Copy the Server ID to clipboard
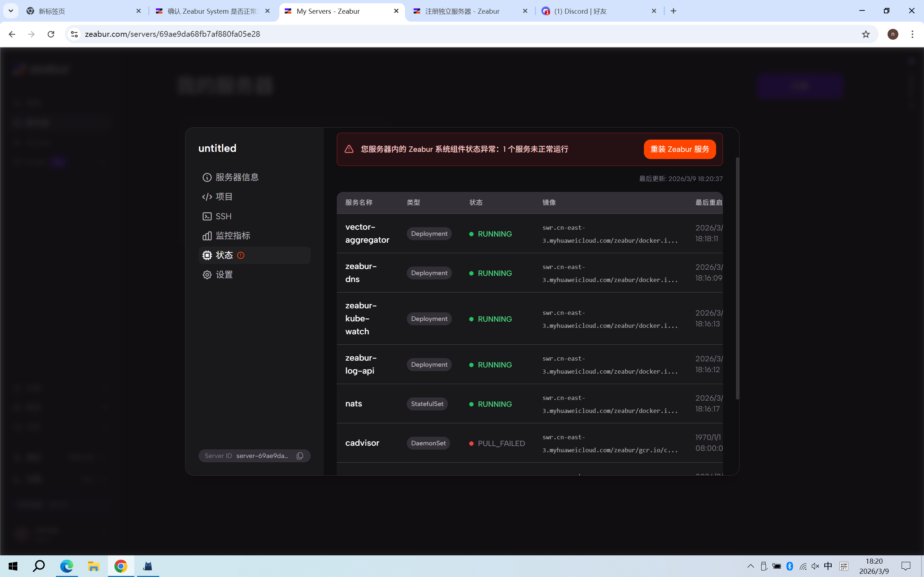 click(x=300, y=455)
